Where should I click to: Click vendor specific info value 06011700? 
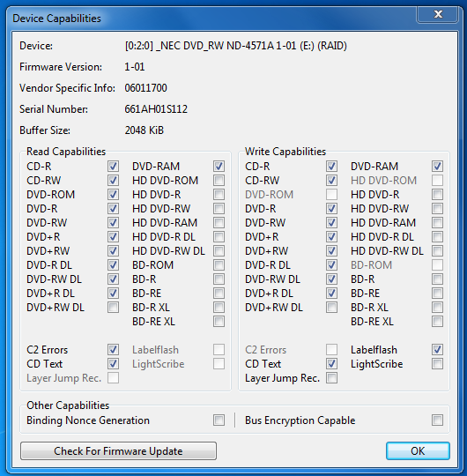[145, 88]
